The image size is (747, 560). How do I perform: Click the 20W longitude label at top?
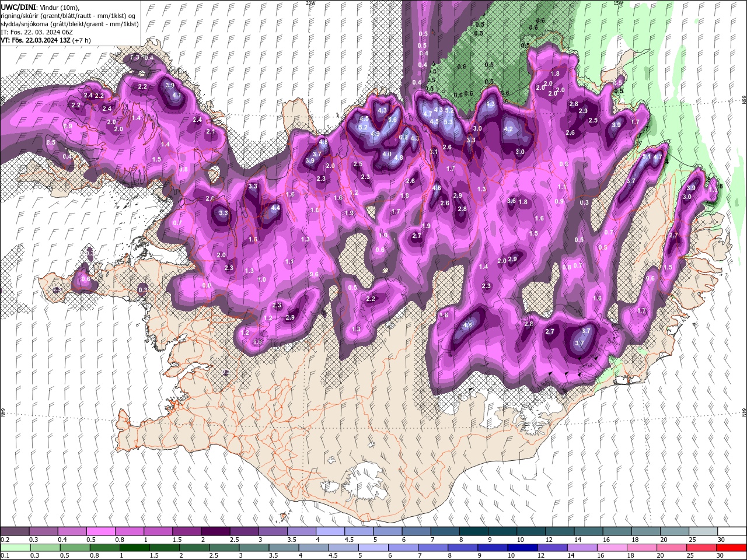310,3
